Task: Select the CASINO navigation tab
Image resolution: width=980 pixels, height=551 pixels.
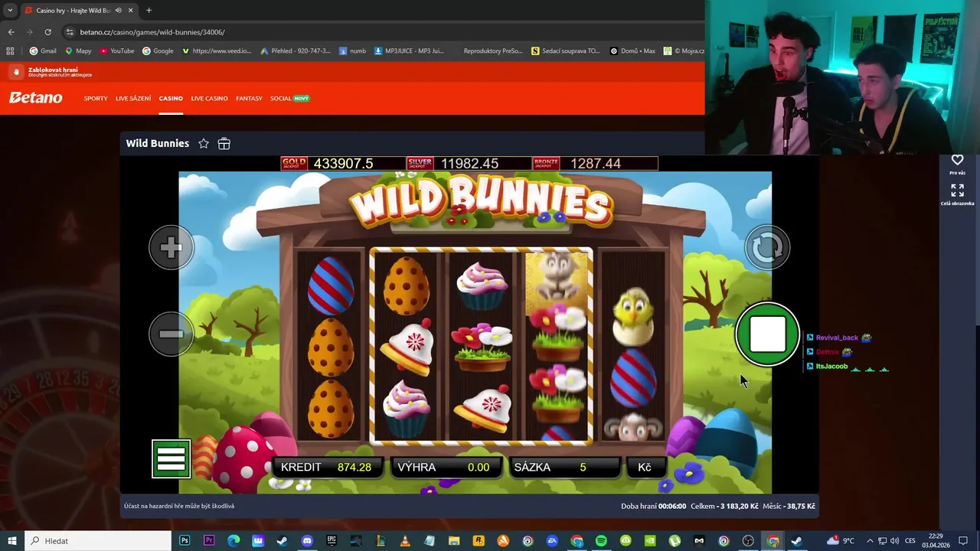Action: click(x=171, y=99)
